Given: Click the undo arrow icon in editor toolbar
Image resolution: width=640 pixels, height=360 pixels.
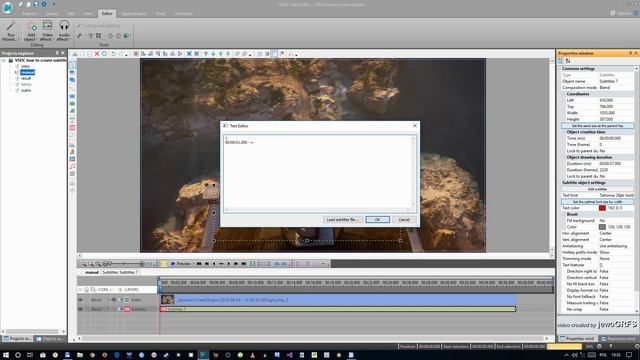Looking at the screenshot, I should point(113,54).
